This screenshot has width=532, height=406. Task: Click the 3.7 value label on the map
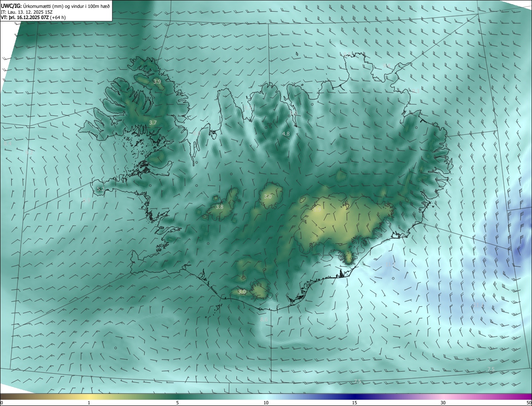pyautogui.click(x=153, y=122)
